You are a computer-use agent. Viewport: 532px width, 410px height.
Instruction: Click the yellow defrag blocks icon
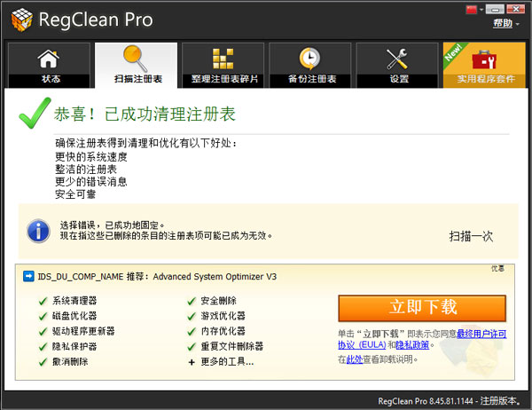(x=223, y=59)
